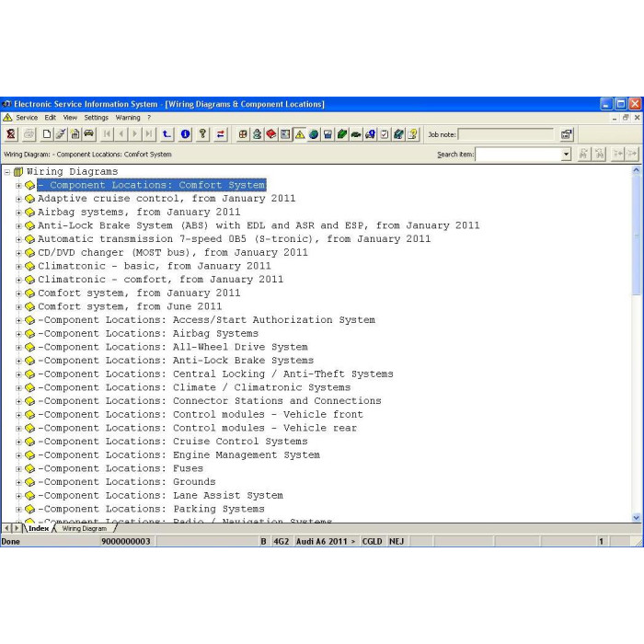Click the clipboard-with-star toolbar icon
644x644 pixels.
click(75, 134)
